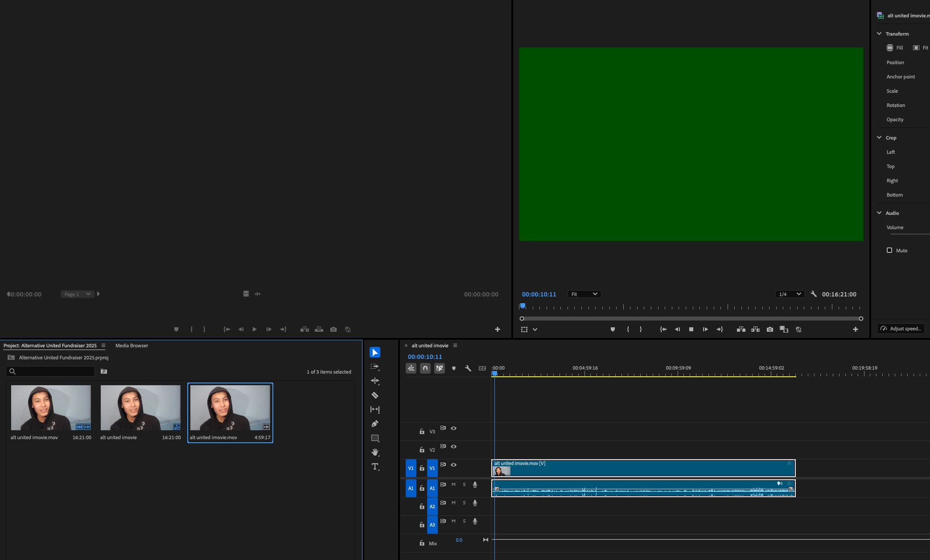Screen dimensions: 930x560
Task: Open the 1/4 playback resolution dropdown
Action: tap(790, 294)
